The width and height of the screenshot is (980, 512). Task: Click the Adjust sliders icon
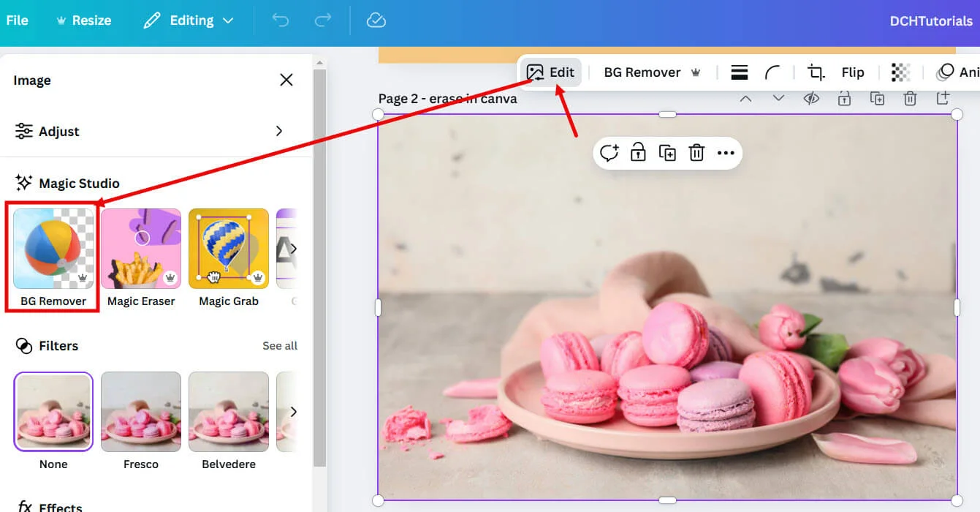click(24, 131)
